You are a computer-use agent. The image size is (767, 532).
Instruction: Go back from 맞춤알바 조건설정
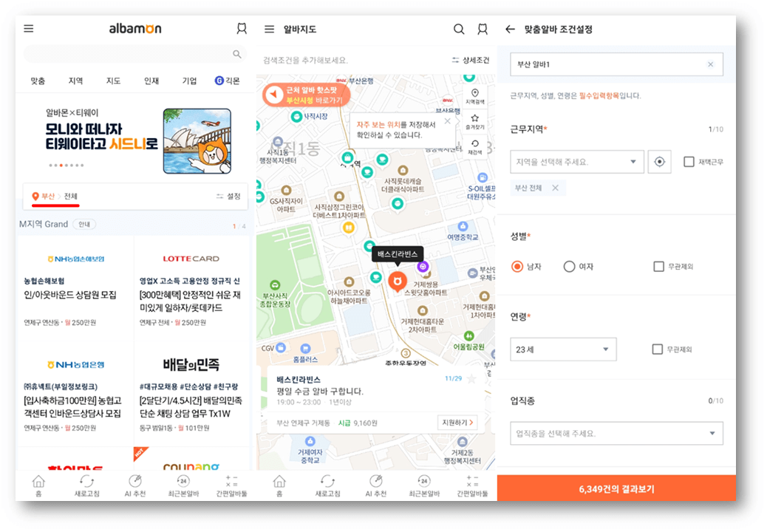pyautogui.click(x=510, y=30)
